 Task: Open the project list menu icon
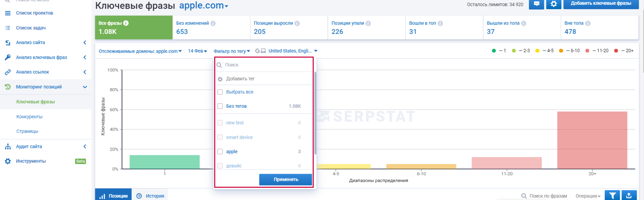[8, 13]
